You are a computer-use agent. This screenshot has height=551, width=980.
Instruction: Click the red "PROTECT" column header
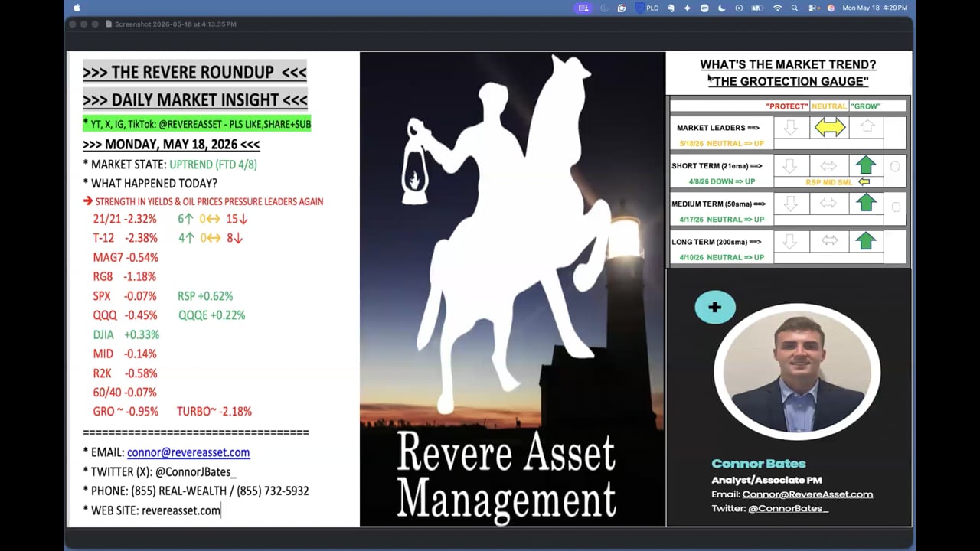click(786, 106)
